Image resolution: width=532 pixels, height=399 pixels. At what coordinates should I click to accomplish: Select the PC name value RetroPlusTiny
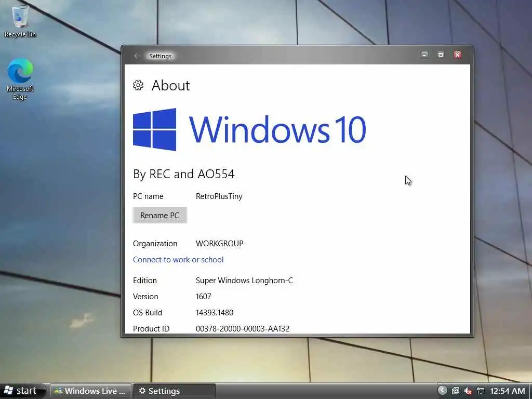click(x=219, y=196)
